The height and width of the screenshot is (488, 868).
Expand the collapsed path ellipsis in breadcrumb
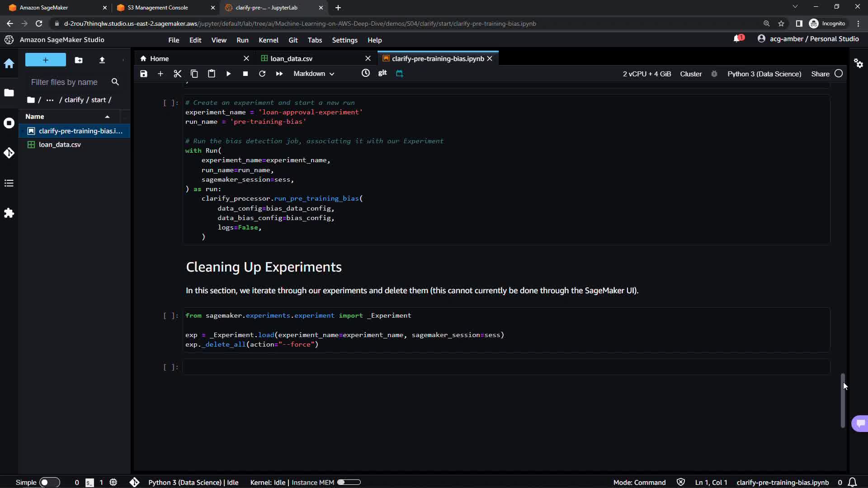point(50,100)
